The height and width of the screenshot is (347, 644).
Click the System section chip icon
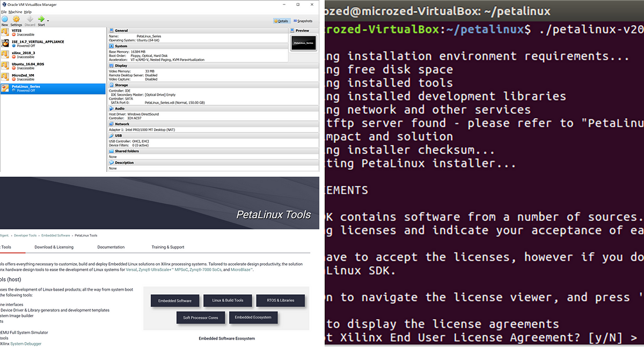point(111,46)
